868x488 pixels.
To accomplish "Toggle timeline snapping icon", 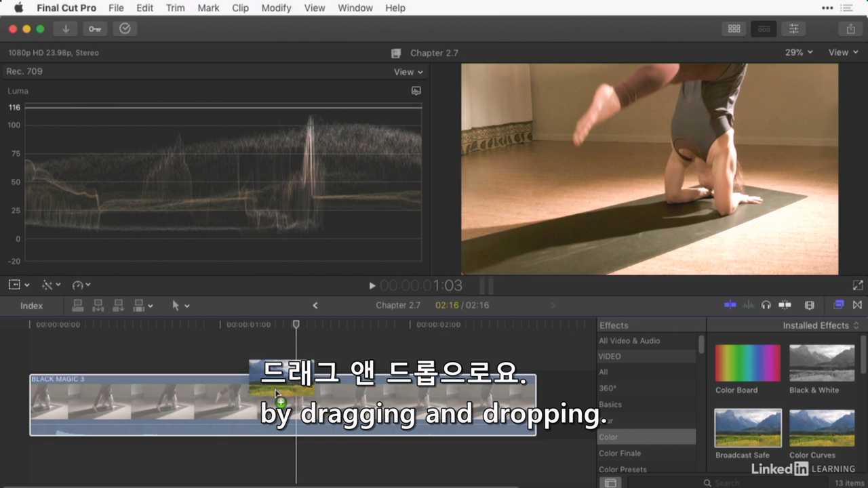I will pyautogui.click(x=785, y=305).
